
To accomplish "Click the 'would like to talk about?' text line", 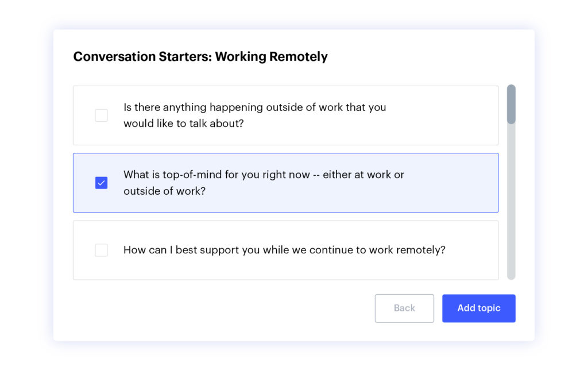I will click(x=184, y=124).
